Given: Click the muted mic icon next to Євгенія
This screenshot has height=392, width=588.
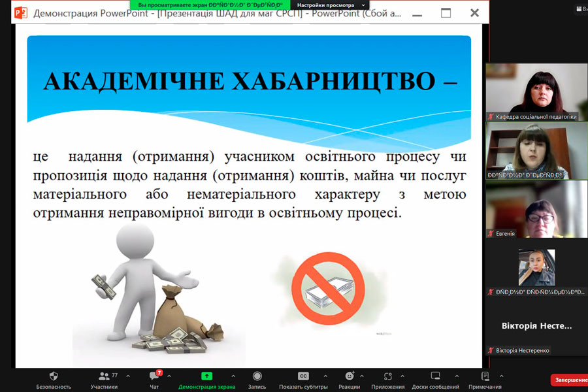Looking at the screenshot, I should tap(491, 233).
